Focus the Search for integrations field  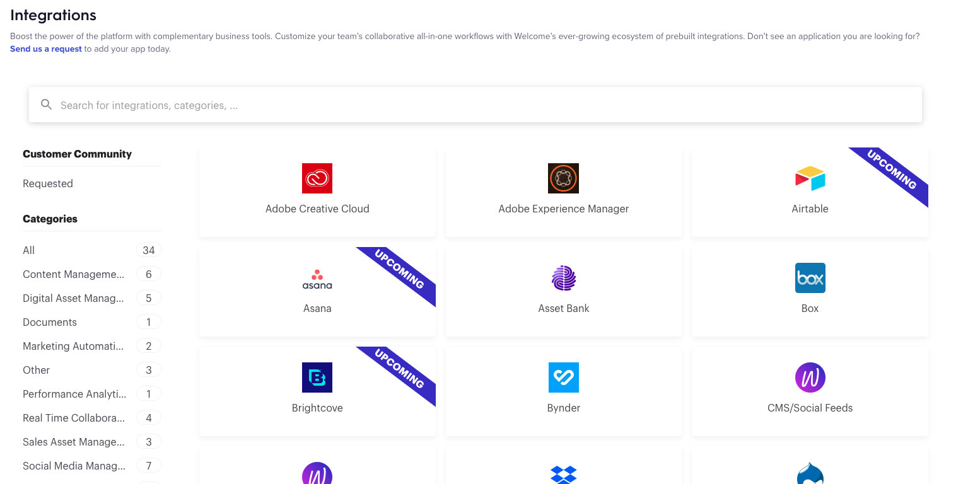click(x=475, y=105)
